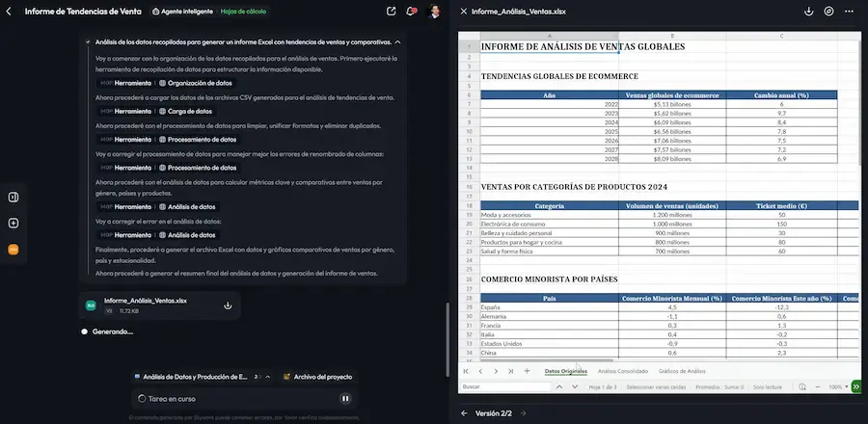The width and height of the screenshot is (868, 424).
Task: Click the Agente inteligente mode tag
Action: coord(182,11)
